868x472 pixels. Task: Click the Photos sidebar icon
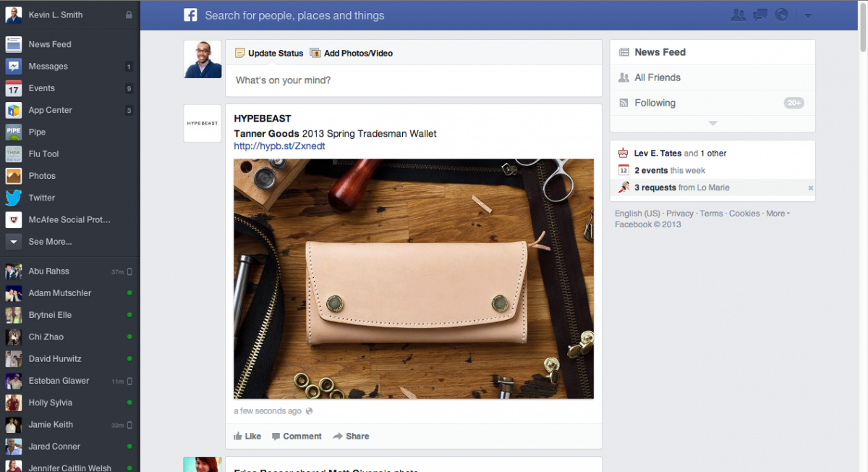(14, 176)
